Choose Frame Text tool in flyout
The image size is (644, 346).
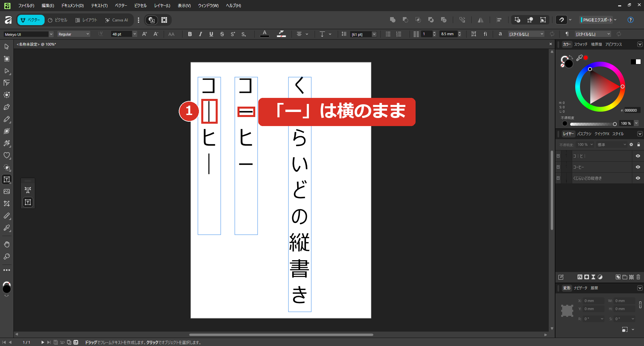tap(28, 202)
